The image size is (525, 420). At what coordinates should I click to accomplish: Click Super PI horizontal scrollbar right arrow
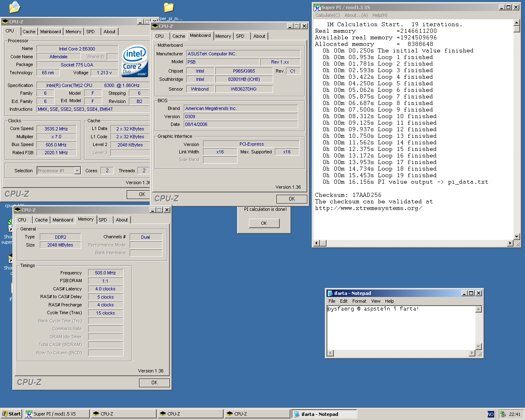pos(510,243)
